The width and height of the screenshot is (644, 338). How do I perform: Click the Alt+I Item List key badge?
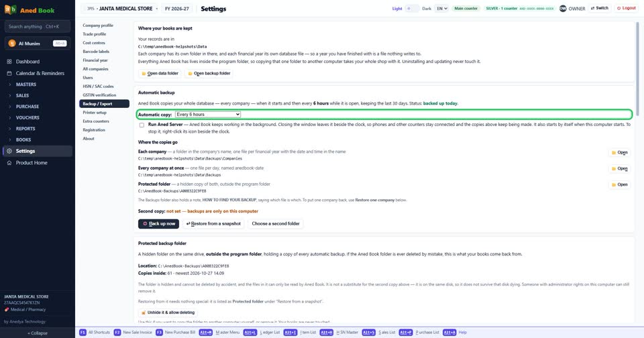click(290, 332)
